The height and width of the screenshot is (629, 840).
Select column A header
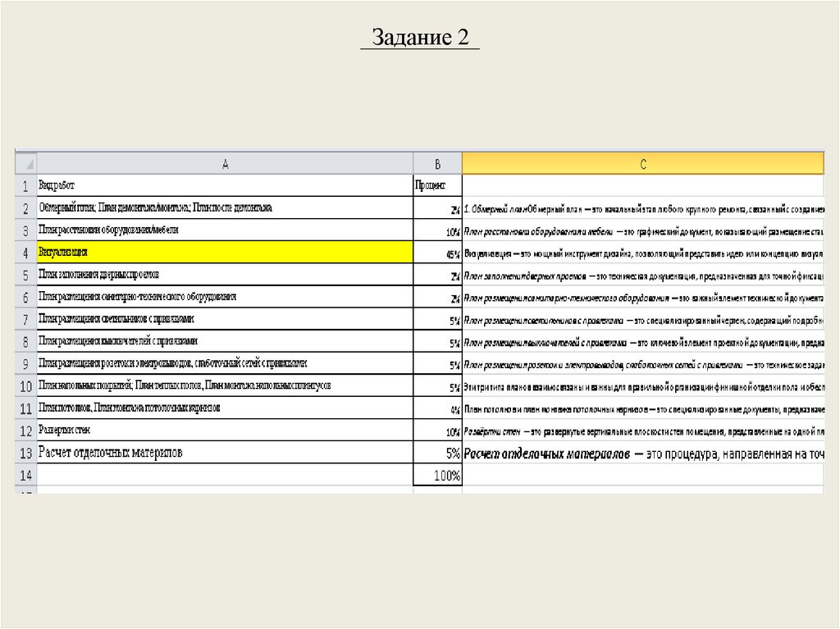pyautogui.click(x=225, y=164)
